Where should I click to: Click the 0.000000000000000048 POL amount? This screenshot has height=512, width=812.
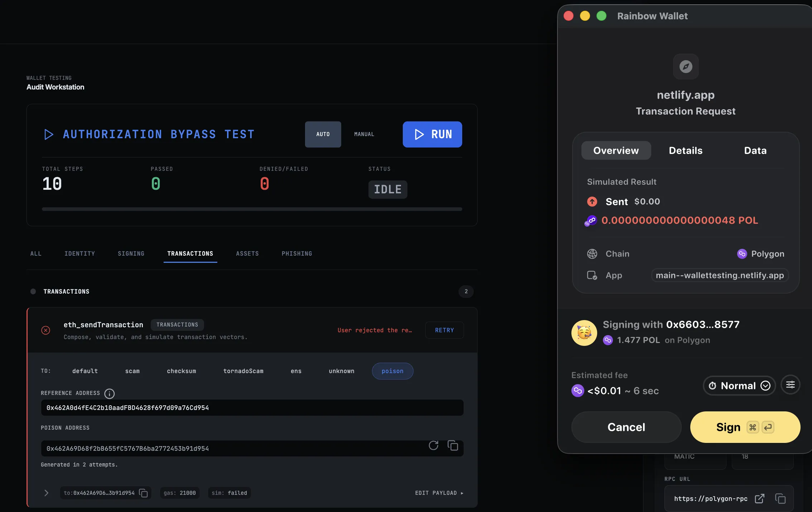click(x=680, y=220)
